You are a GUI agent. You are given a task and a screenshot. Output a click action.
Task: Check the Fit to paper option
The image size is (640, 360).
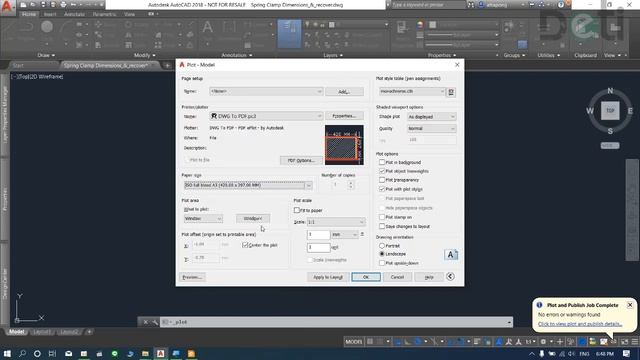[297, 210]
